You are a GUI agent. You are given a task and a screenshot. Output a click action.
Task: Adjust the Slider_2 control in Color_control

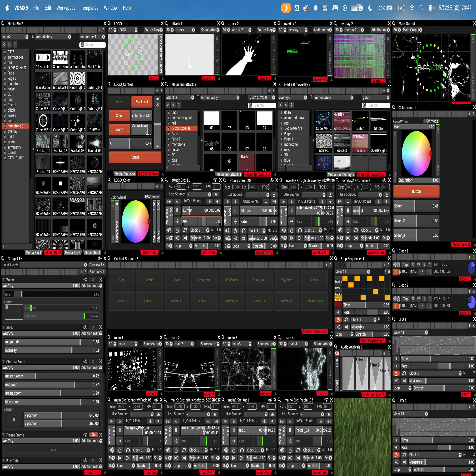click(416, 221)
